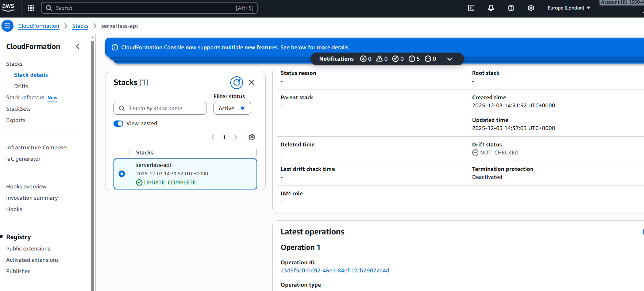
Task: Open Hooks overview
Action: [26, 187]
